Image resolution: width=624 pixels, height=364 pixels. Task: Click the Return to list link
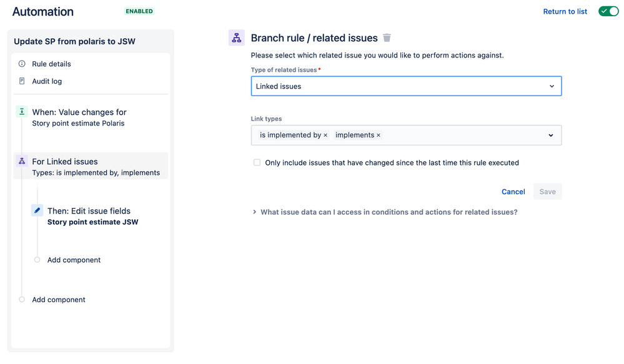[x=565, y=11]
